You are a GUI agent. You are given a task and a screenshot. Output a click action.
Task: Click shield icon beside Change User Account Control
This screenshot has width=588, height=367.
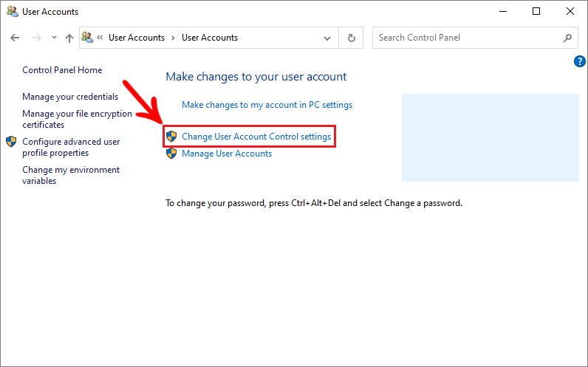tap(171, 137)
